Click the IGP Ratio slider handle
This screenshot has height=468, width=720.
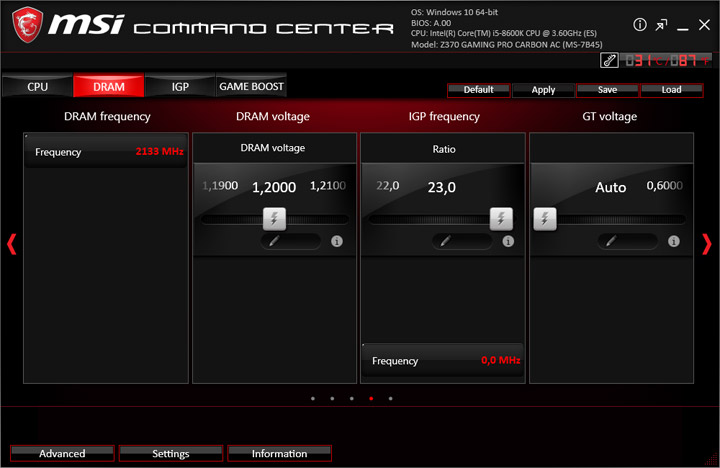[501, 219]
